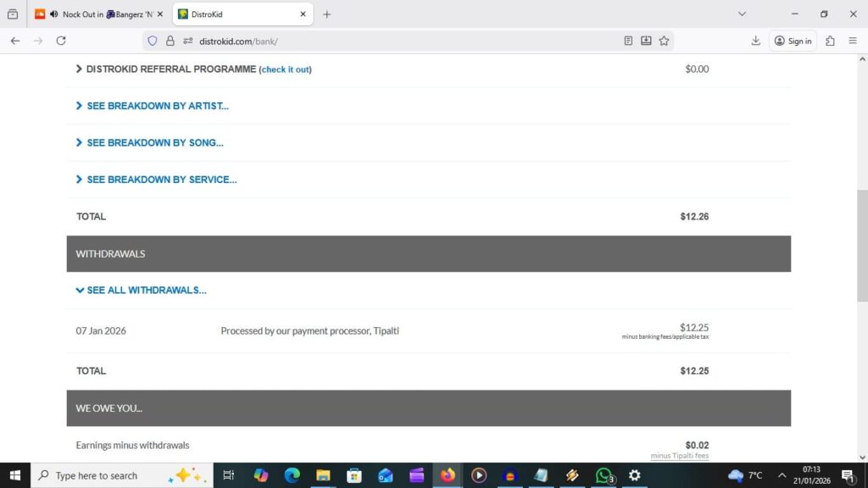
Task: Expand See Breakdown by Song
Action: [149, 142]
